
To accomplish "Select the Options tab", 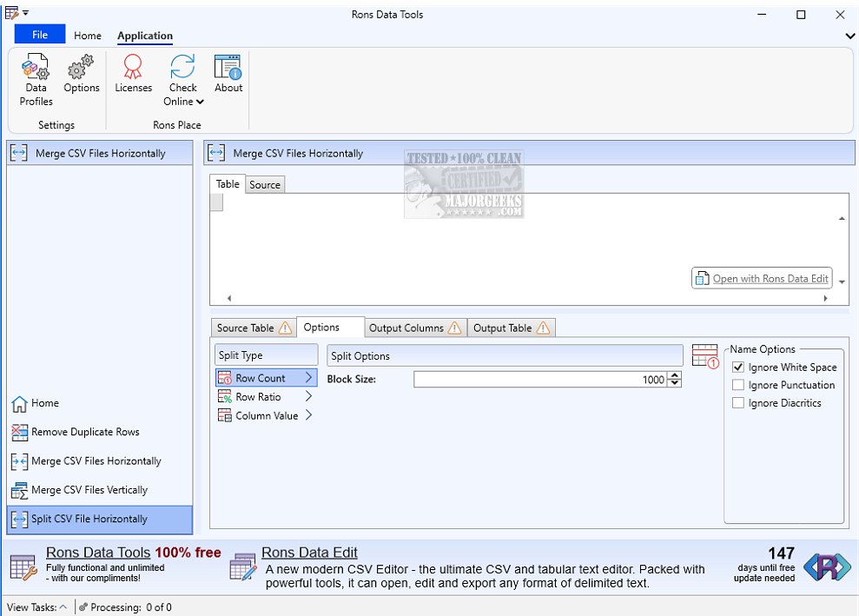I will (x=330, y=328).
